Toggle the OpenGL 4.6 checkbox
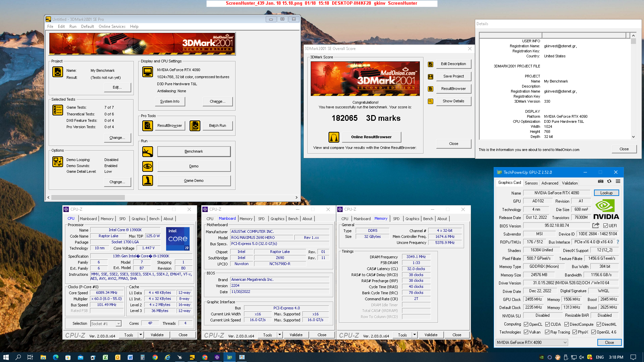The width and height of the screenshot is (644, 362). [593, 332]
